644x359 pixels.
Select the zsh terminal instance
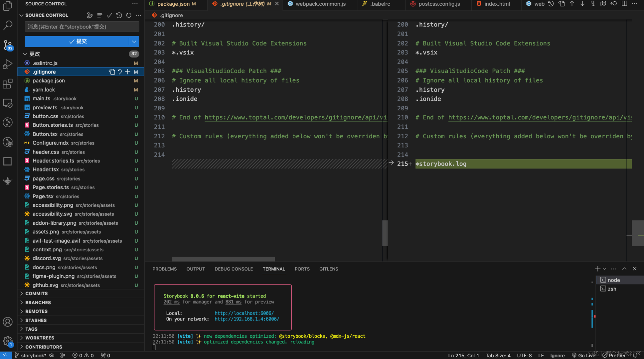[620, 289]
